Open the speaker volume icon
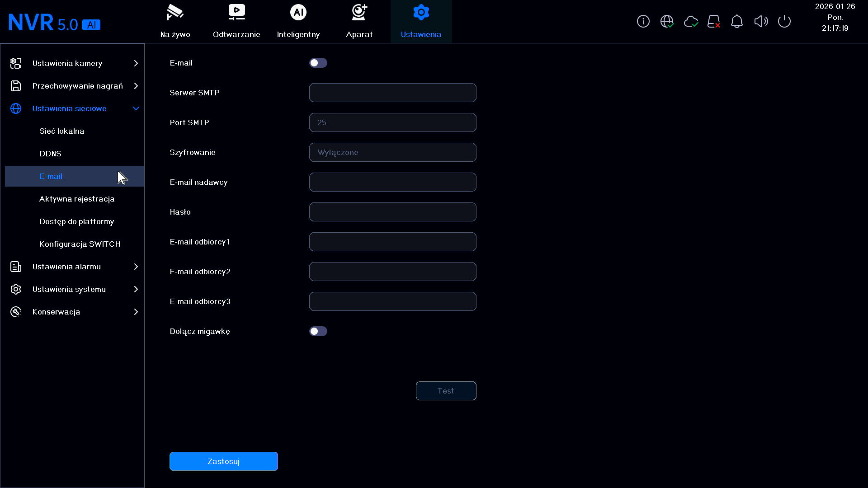 [x=761, y=21]
